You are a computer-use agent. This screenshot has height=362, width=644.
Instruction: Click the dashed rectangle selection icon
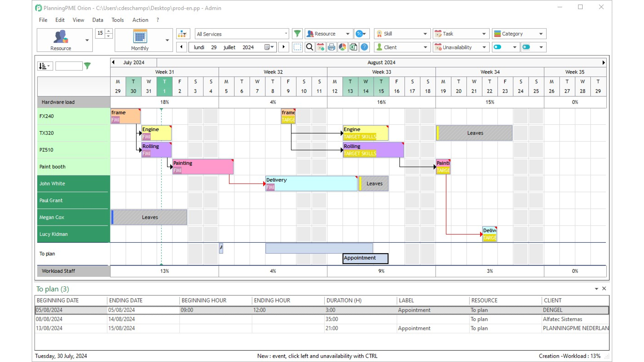pyautogui.click(x=297, y=47)
